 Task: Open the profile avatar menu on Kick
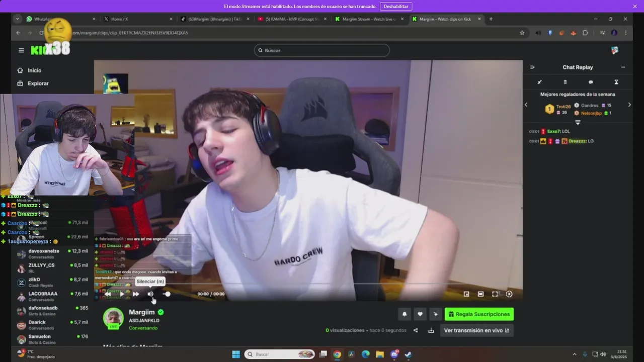click(x=614, y=50)
